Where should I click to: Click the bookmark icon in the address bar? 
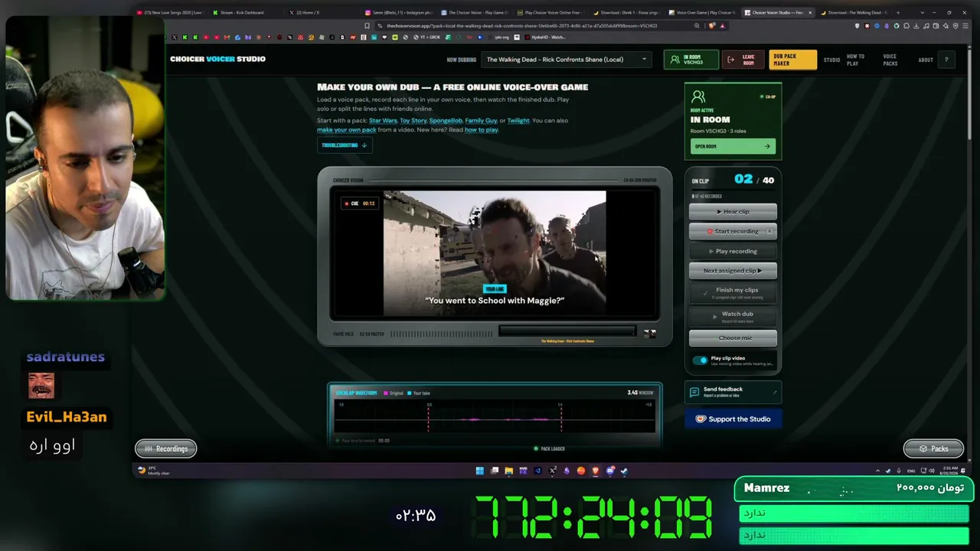pyautogui.click(x=367, y=25)
